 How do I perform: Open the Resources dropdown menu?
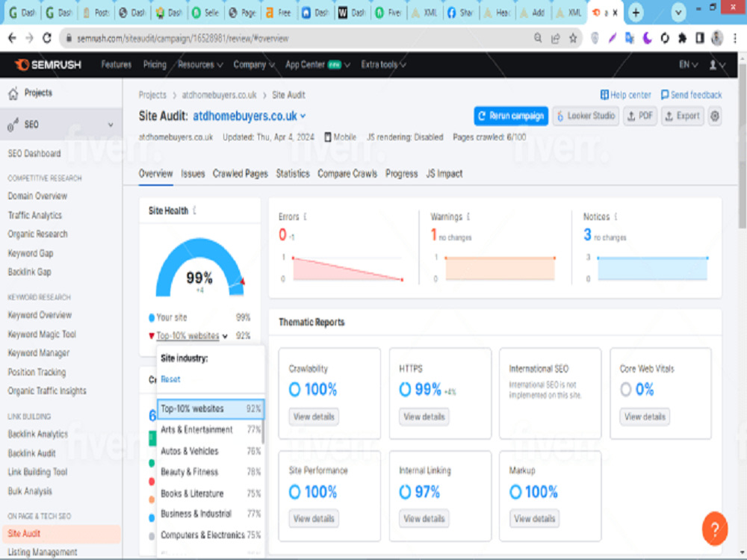[200, 65]
